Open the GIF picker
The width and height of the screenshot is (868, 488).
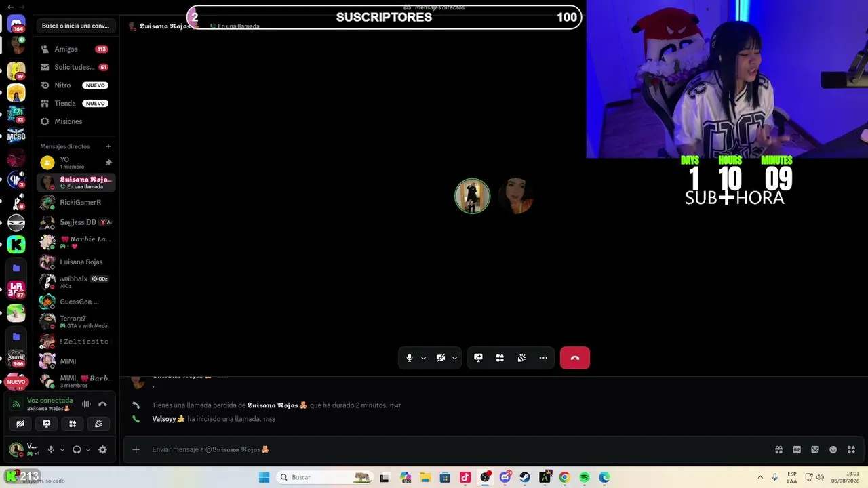[797, 449]
